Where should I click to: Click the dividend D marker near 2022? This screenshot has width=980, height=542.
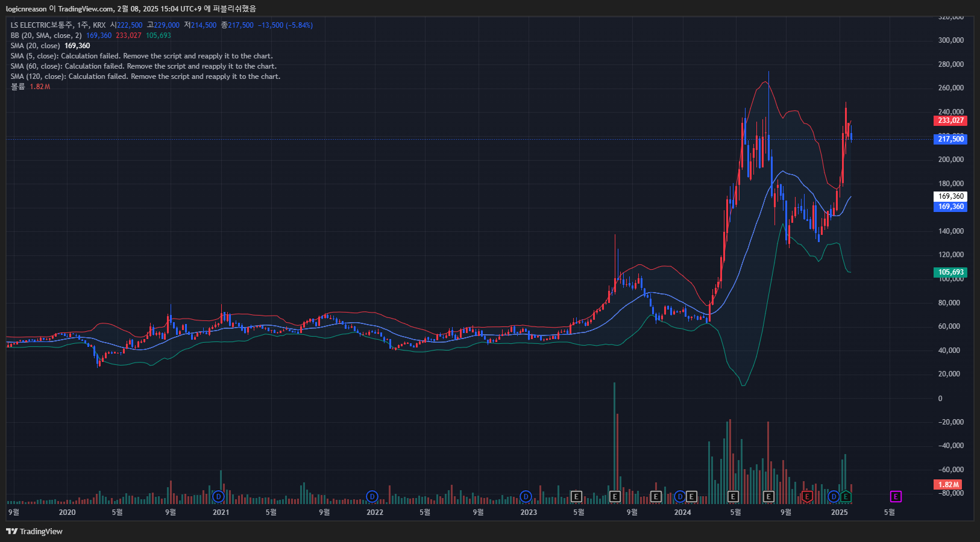click(x=372, y=497)
